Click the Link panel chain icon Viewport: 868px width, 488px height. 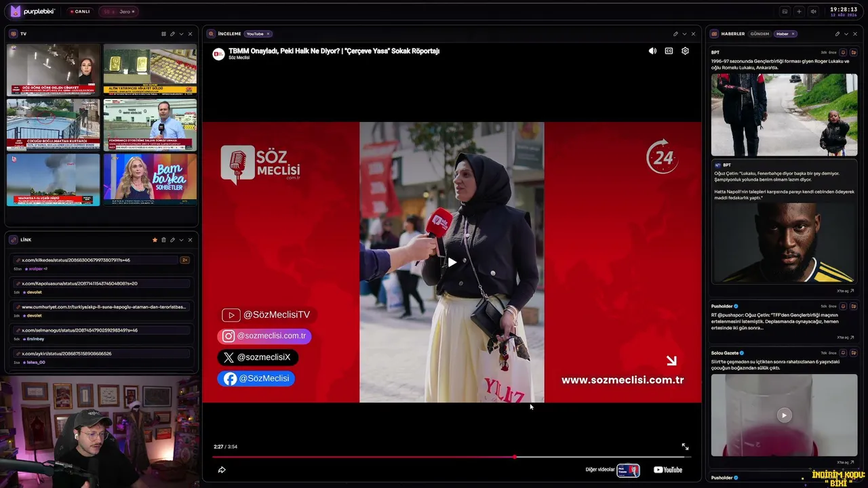tap(13, 240)
